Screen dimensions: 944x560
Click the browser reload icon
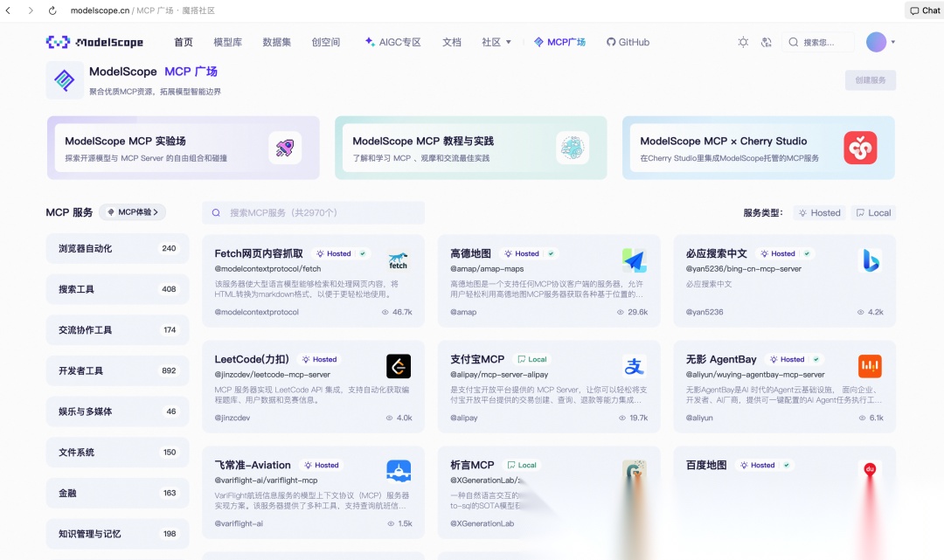[x=52, y=10]
